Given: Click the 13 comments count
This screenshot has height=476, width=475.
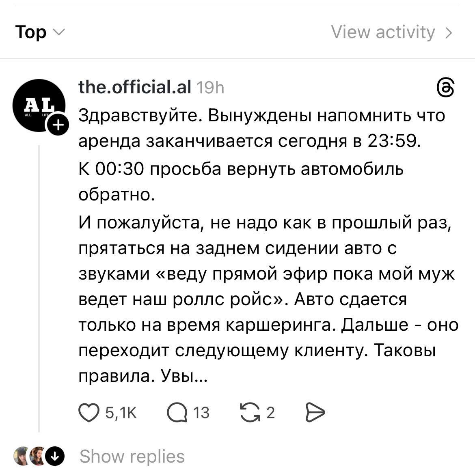Looking at the screenshot, I should click(201, 413).
